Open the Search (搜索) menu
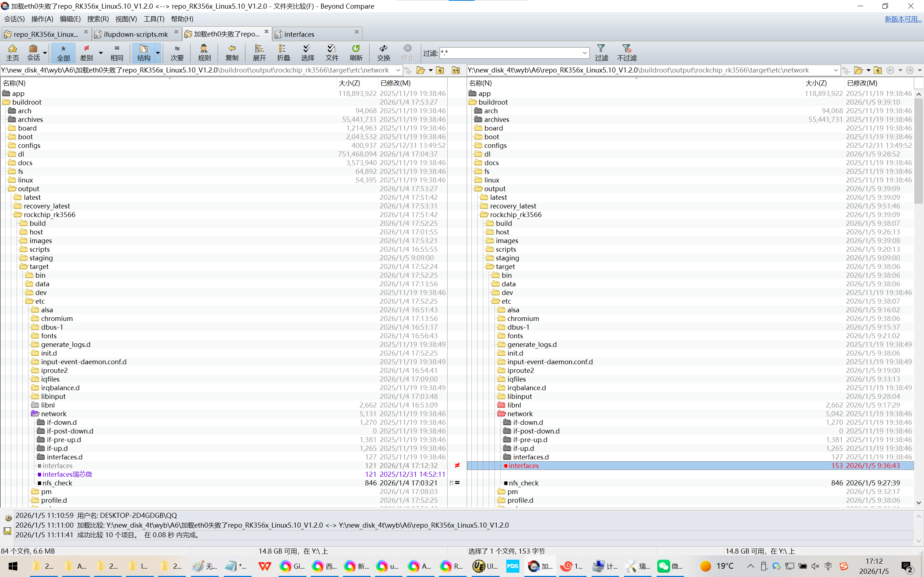Viewport: 924px width, 577px height. click(98, 19)
